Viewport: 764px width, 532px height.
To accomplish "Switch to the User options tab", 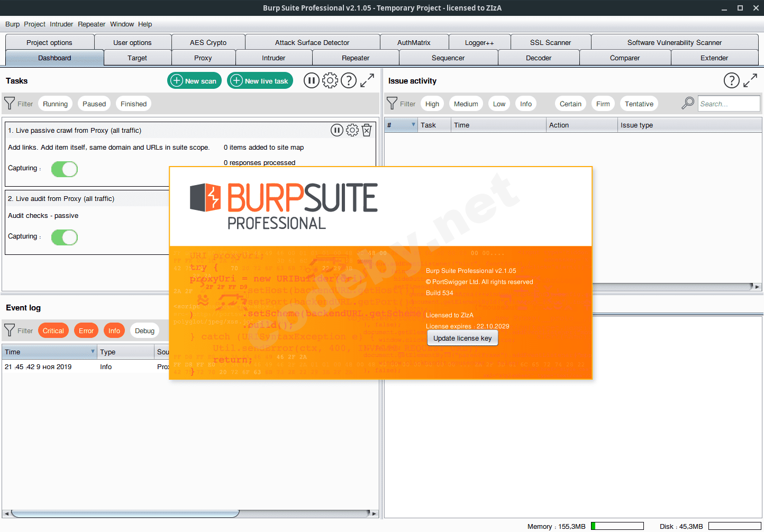I will pyautogui.click(x=132, y=42).
